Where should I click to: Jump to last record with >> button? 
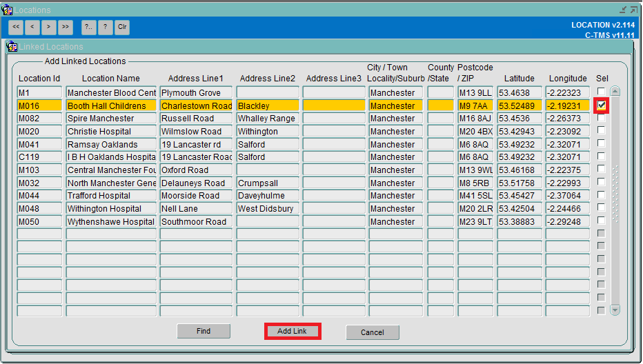click(66, 27)
